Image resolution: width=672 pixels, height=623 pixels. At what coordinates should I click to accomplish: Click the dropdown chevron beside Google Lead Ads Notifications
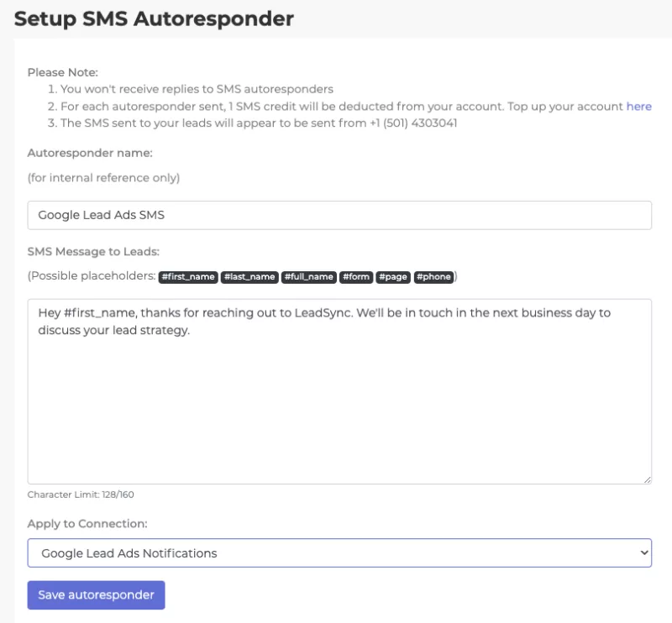[x=643, y=552]
